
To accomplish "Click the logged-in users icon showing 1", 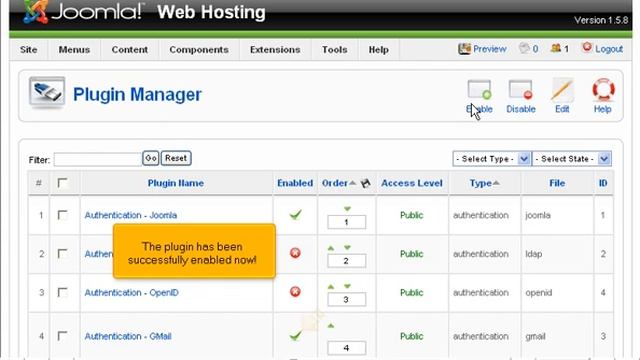I will tap(556, 49).
